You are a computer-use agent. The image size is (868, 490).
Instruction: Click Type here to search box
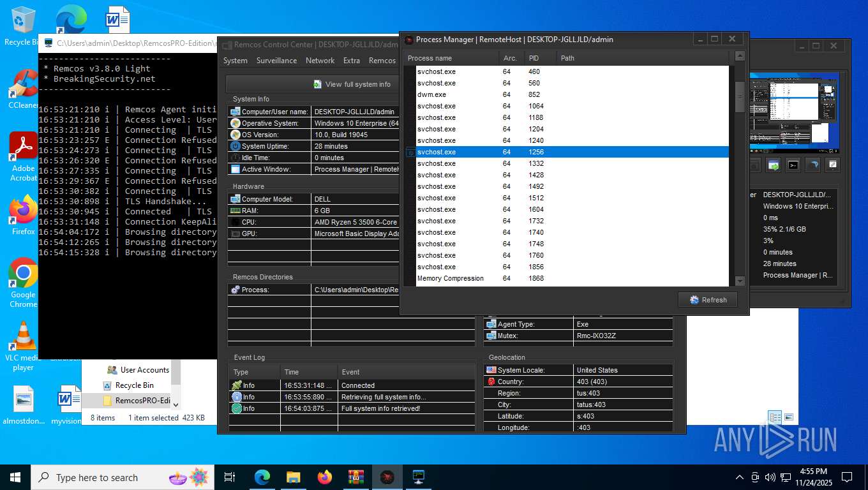122,477
